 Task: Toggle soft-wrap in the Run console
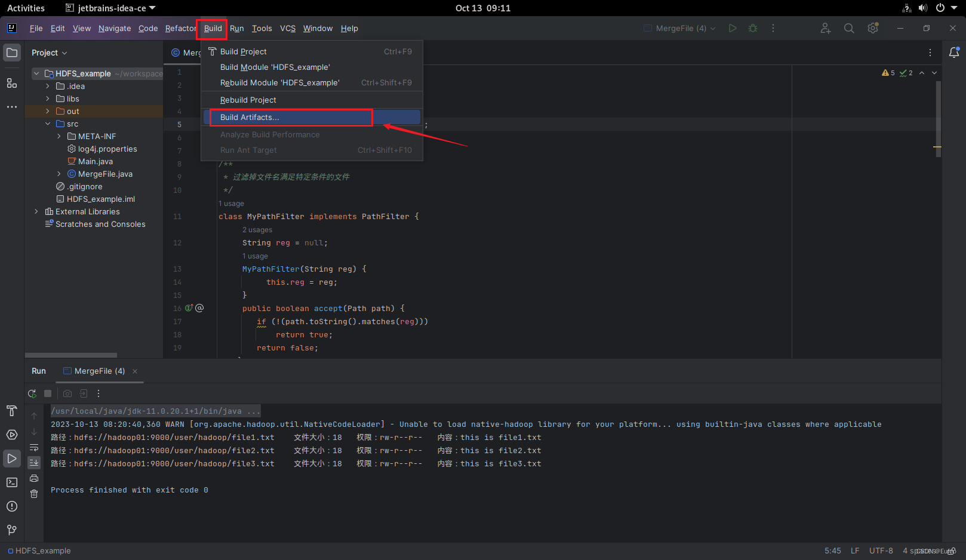tap(34, 448)
